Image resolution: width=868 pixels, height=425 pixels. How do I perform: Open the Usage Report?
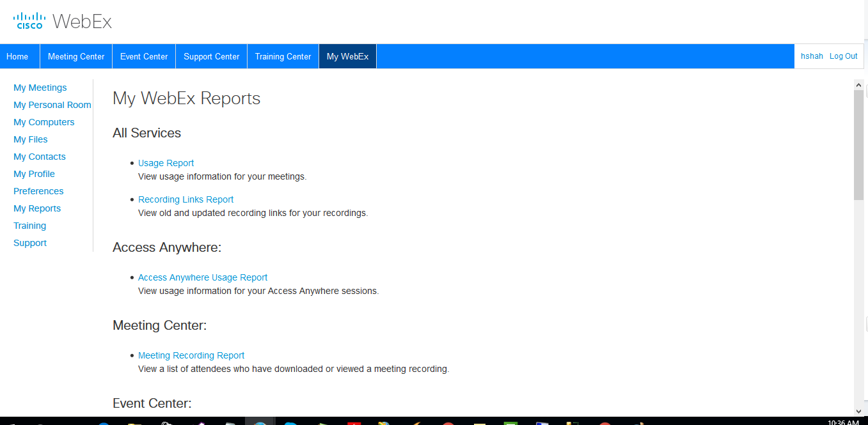[166, 163]
